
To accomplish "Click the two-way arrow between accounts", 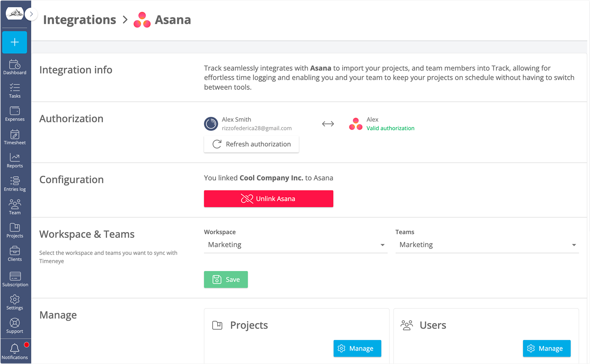I will (x=328, y=124).
